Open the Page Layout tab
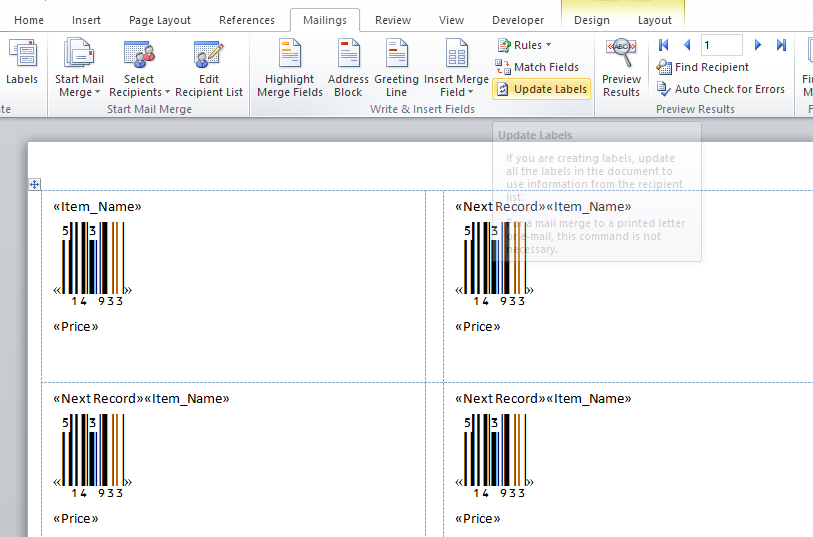This screenshot has width=813, height=537. (x=160, y=20)
